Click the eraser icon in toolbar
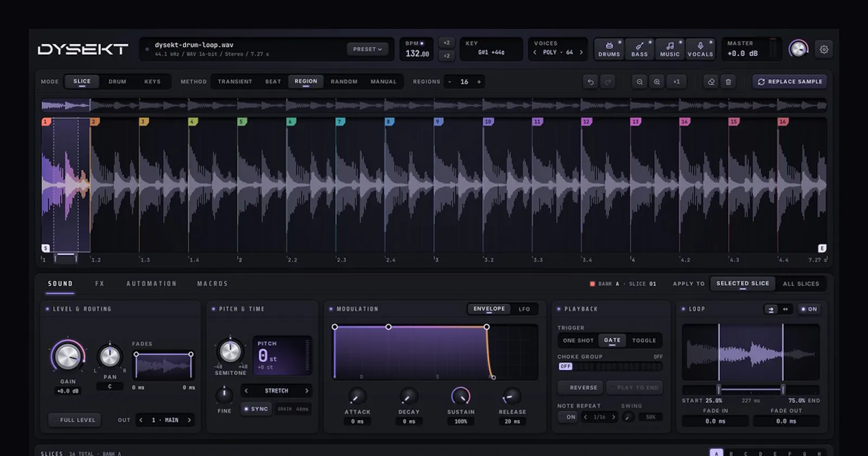Viewport: 868px width, 456px height. point(711,82)
